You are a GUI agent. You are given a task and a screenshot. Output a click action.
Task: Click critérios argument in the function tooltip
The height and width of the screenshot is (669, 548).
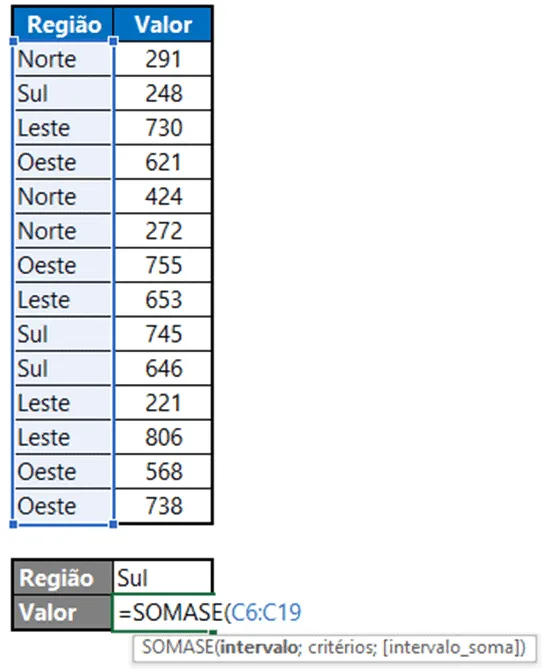click(342, 647)
